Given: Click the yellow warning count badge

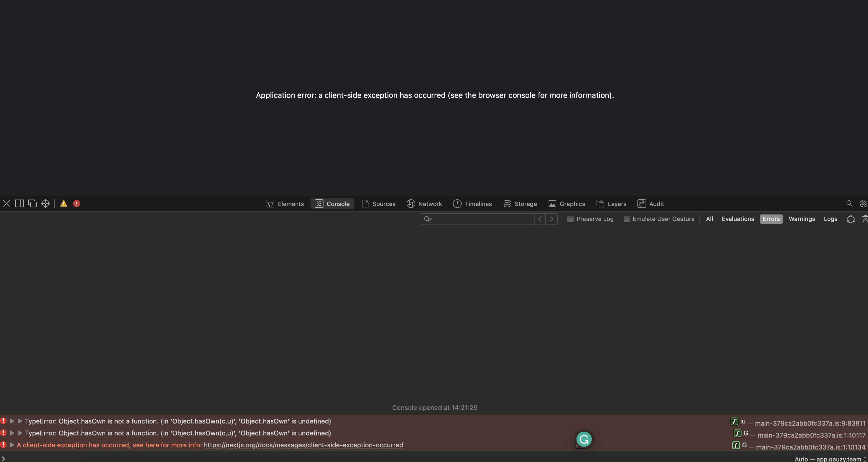Looking at the screenshot, I should tap(63, 203).
